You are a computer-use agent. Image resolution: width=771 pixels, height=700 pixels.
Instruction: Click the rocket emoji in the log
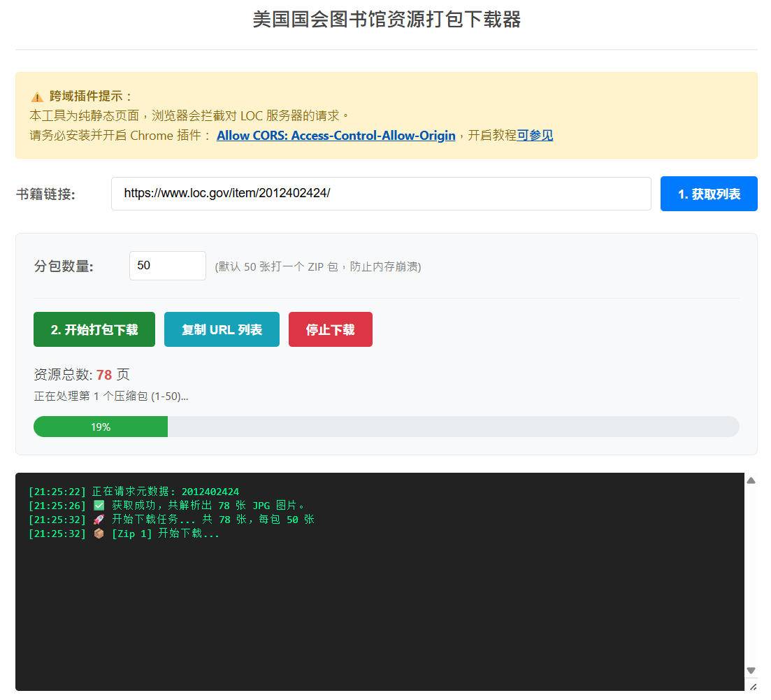tap(99, 520)
